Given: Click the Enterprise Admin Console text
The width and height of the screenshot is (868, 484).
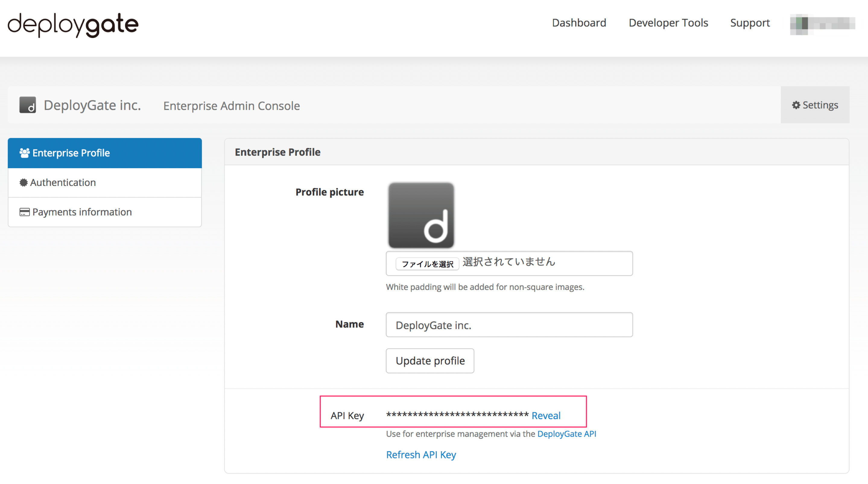Looking at the screenshot, I should [232, 106].
